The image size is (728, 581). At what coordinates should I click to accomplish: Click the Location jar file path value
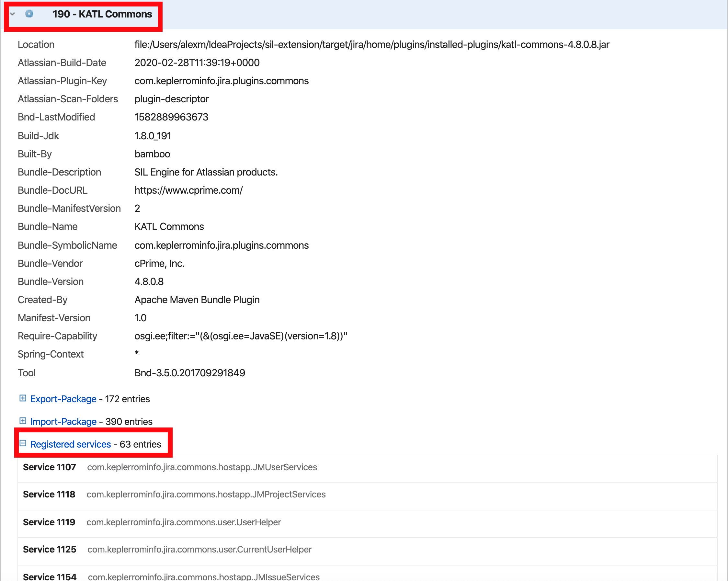click(372, 45)
